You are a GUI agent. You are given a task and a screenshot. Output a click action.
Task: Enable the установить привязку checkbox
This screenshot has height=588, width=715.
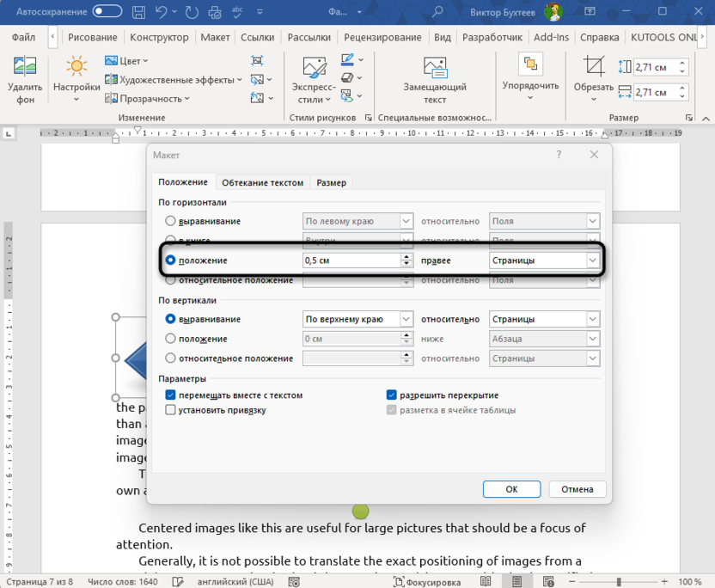click(x=170, y=410)
